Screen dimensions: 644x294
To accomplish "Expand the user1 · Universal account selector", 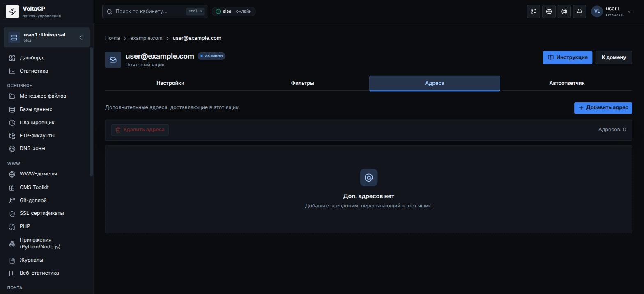I will (46, 37).
